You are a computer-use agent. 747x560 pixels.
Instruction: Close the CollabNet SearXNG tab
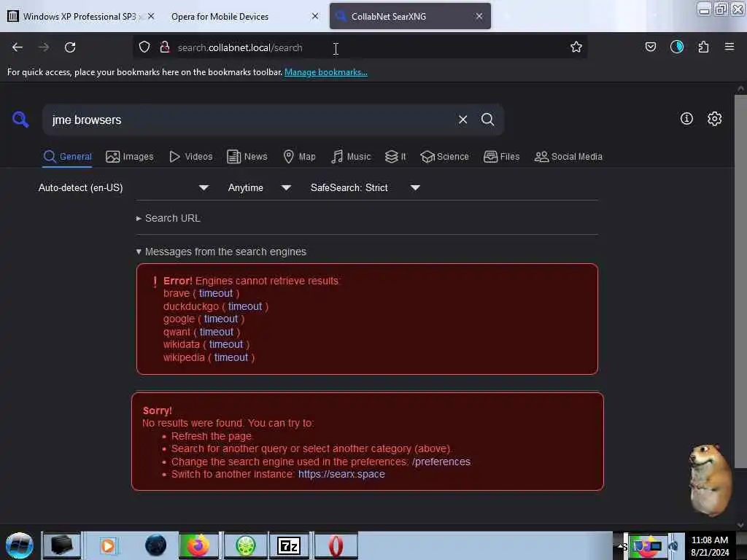pyautogui.click(x=479, y=16)
